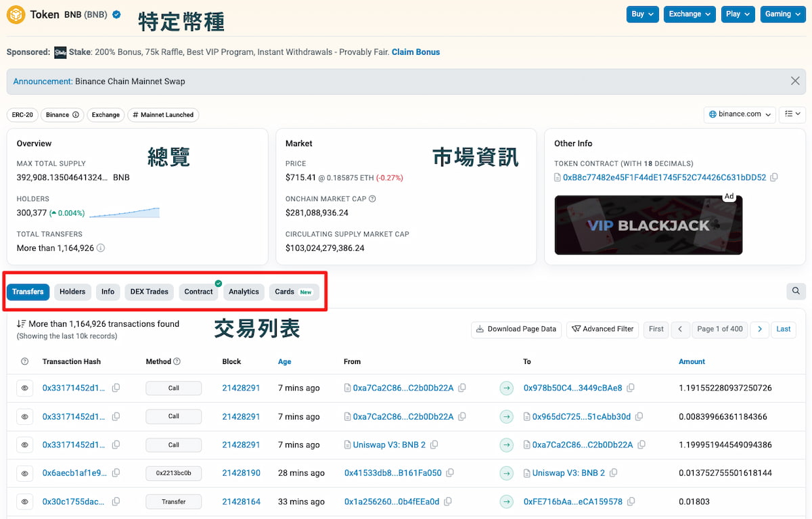
Task: Go to previous page of transfers
Action: 680,329
